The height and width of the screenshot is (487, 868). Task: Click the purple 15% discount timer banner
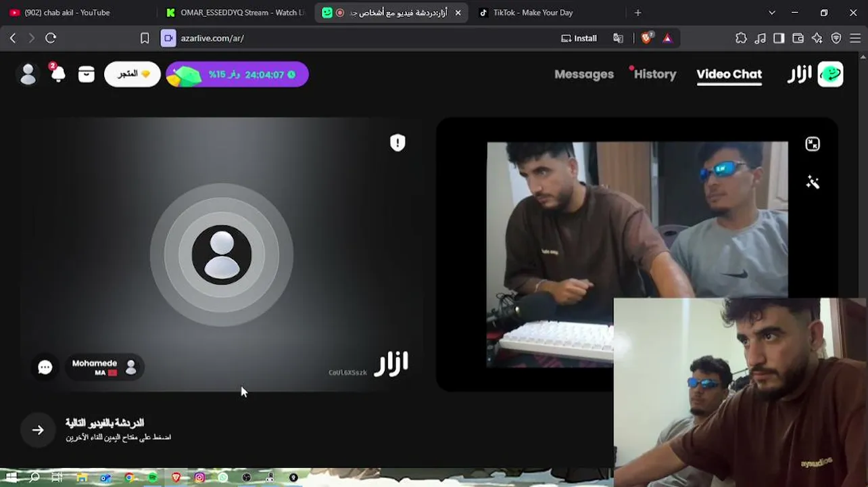(x=237, y=74)
